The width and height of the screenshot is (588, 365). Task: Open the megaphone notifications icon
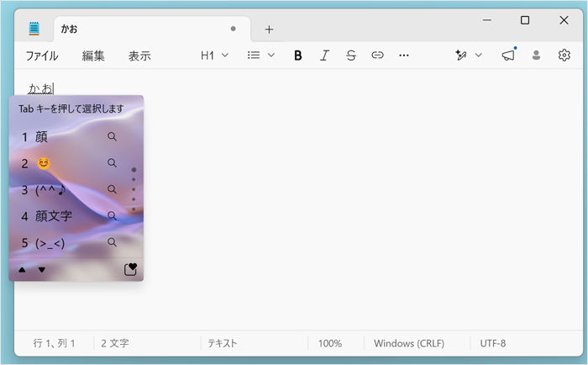508,56
